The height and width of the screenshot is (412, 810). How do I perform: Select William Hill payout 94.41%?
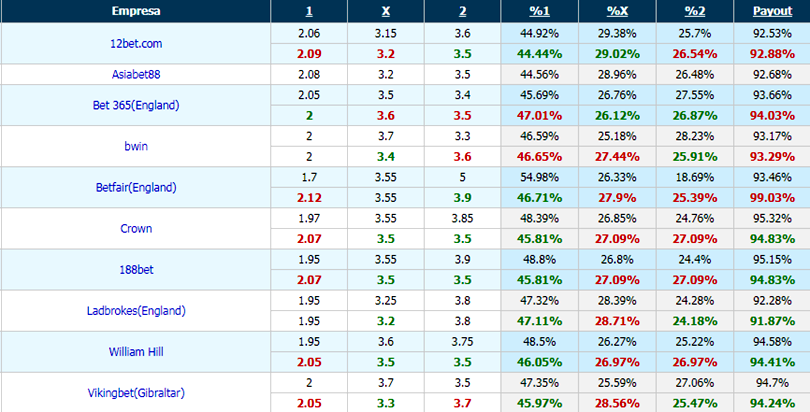tap(772, 362)
